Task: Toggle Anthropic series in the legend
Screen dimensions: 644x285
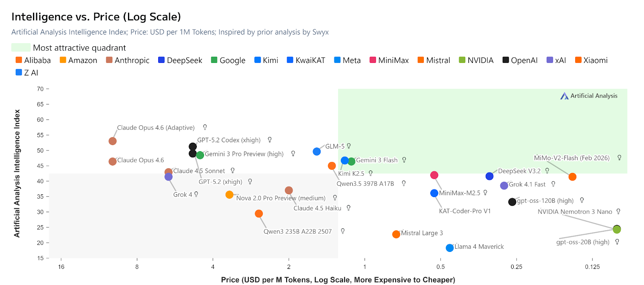Action: pos(128,60)
